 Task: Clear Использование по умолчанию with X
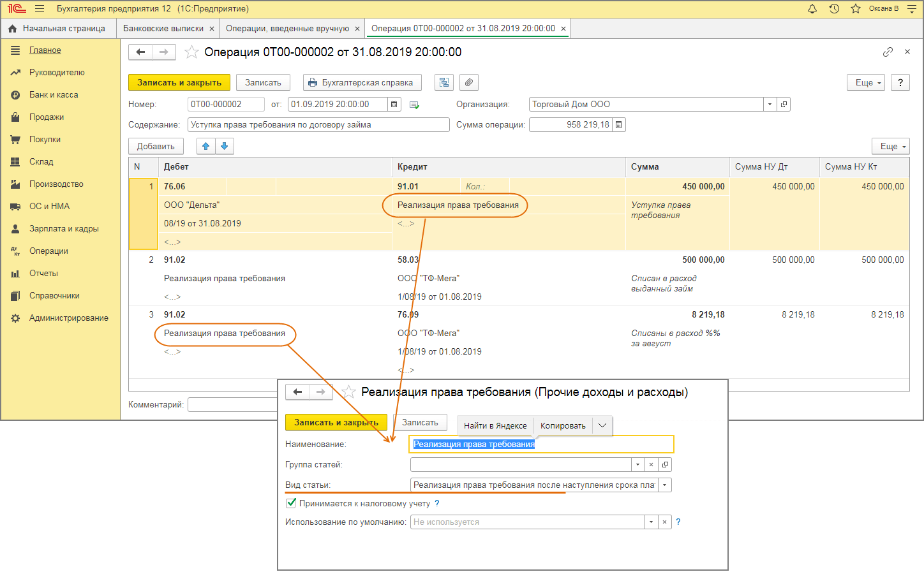coord(665,522)
